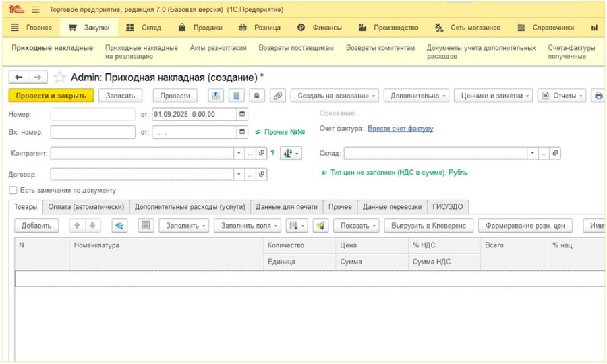Click the printer icon at toolbar right

(x=598, y=96)
